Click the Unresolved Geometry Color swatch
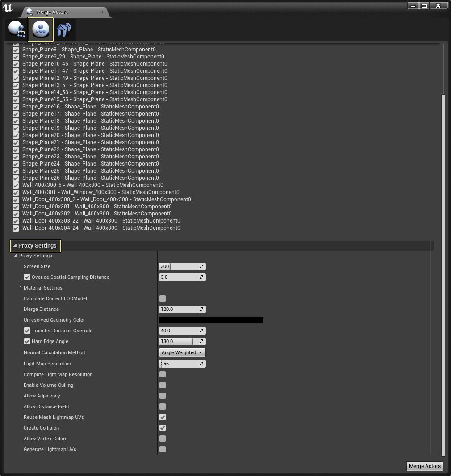The width and height of the screenshot is (451, 476). pos(211,320)
